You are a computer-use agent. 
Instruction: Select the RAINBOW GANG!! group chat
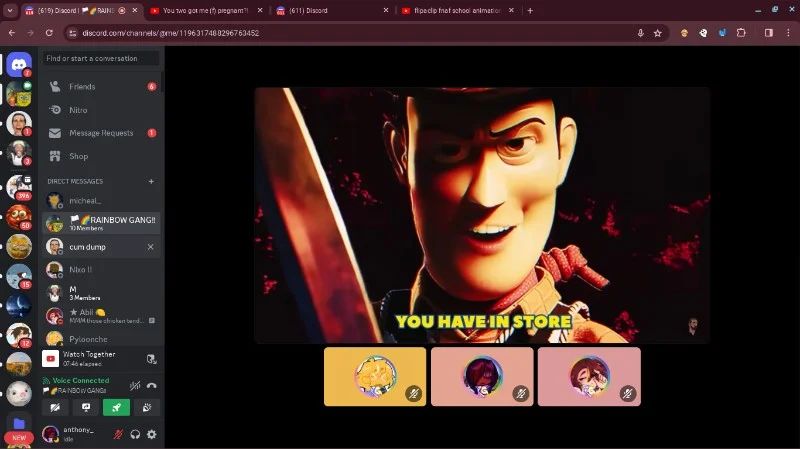pos(101,223)
